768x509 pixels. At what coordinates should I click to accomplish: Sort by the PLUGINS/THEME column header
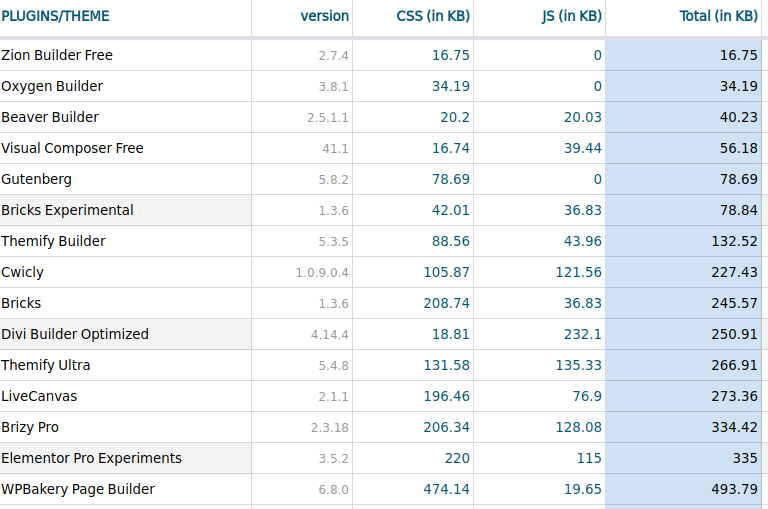click(55, 16)
